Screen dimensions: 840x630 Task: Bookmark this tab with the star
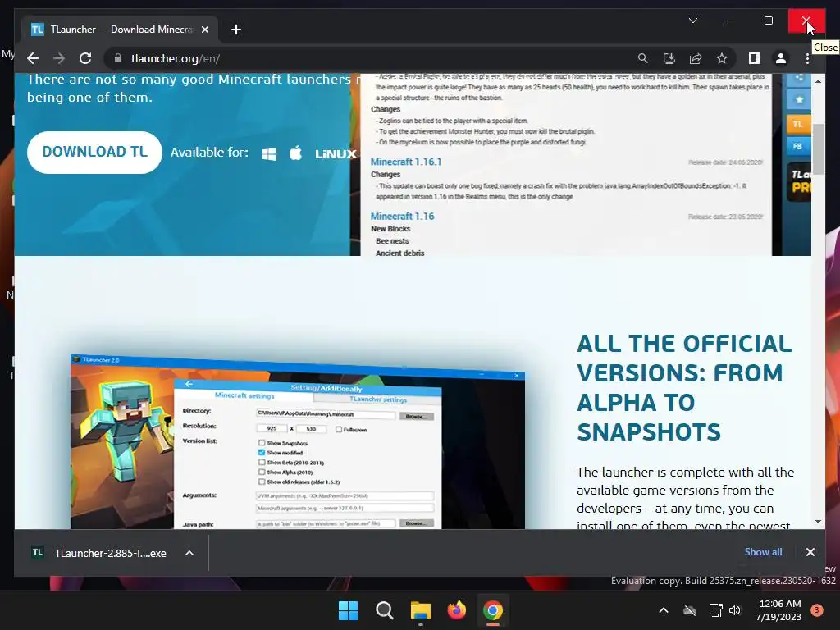(722, 58)
